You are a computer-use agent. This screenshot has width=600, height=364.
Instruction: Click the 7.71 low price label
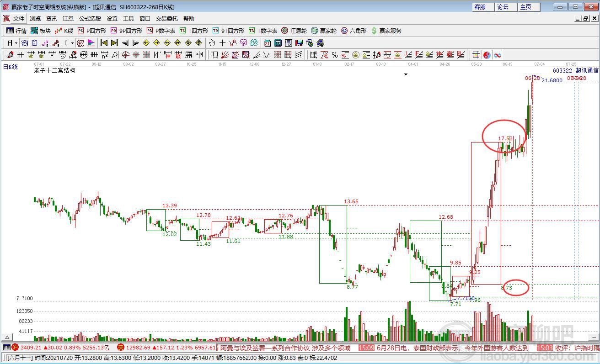click(455, 304)
